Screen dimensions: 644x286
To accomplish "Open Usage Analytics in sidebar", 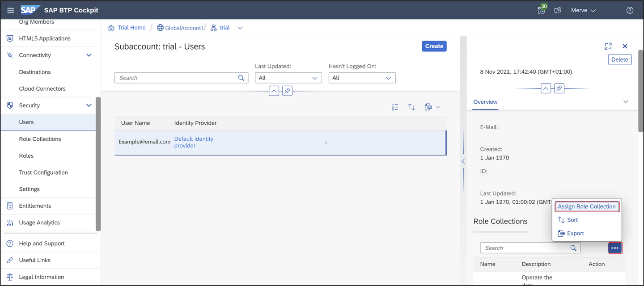I will coord(39,223).
